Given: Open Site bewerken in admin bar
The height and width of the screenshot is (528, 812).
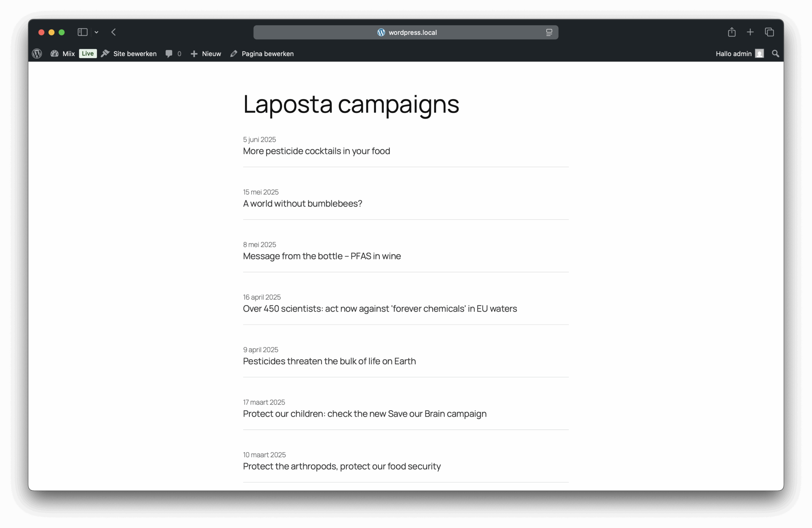Looking at the screenshot, I should tap(129, 54).
